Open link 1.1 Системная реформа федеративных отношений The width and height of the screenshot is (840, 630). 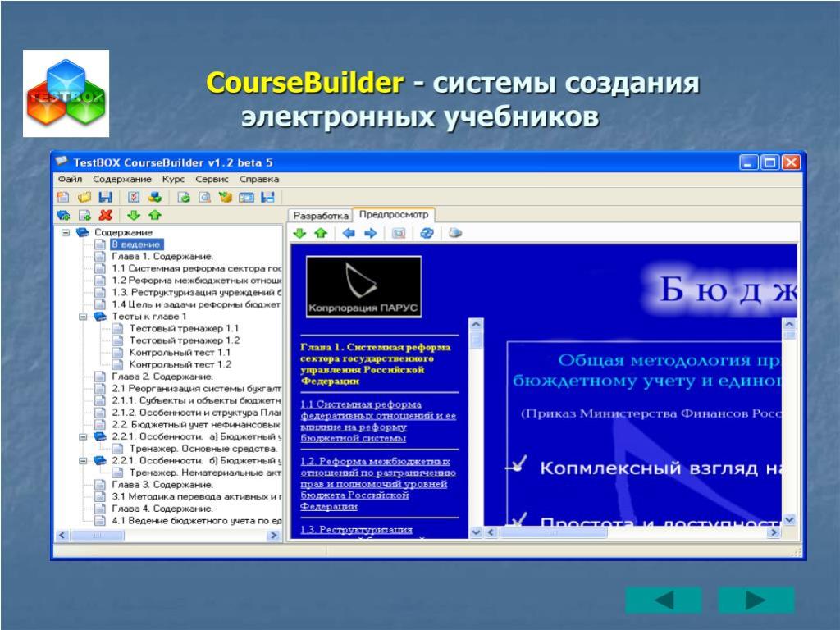[377, 421]
